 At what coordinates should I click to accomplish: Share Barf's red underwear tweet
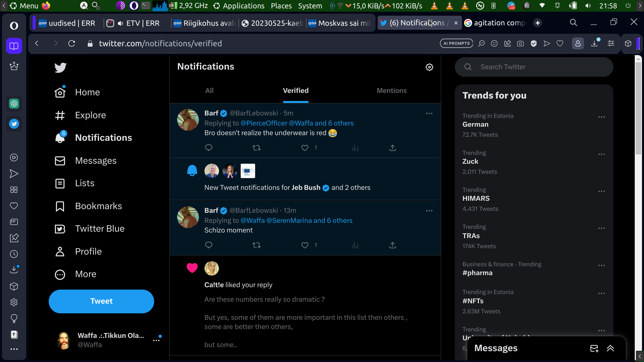pos(393,148)
